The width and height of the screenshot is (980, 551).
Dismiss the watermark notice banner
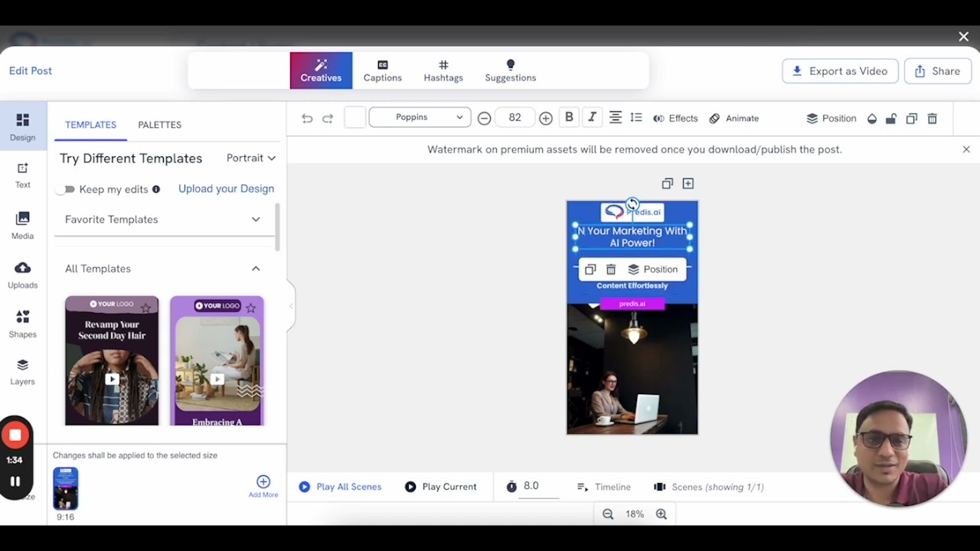coord(966,149)
